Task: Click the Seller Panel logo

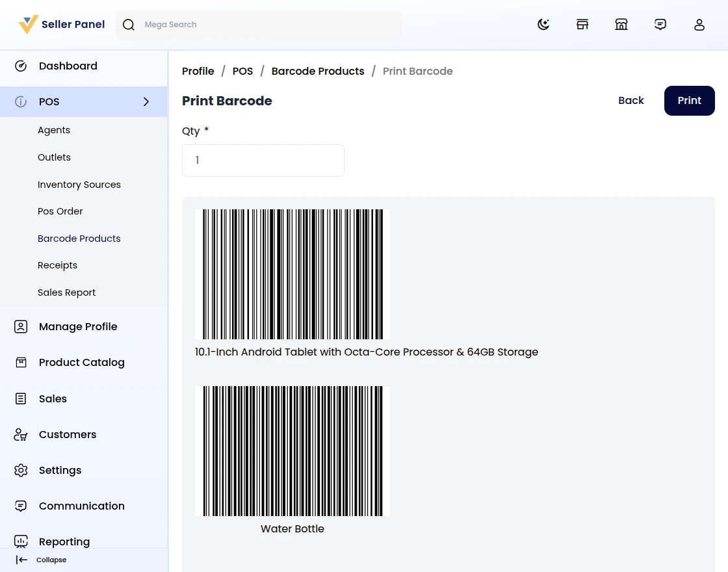Action: point(61,25)
